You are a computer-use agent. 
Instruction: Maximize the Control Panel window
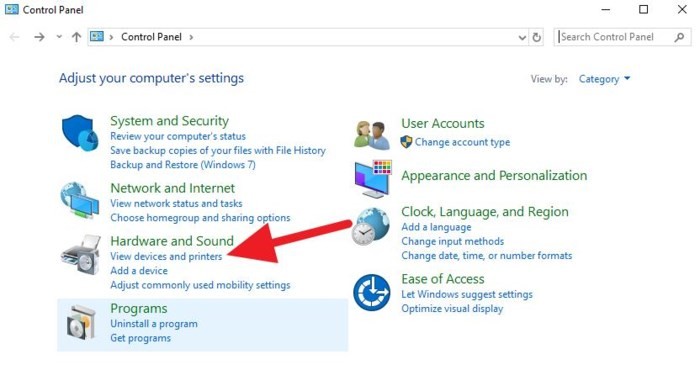[x=643, y=9]
